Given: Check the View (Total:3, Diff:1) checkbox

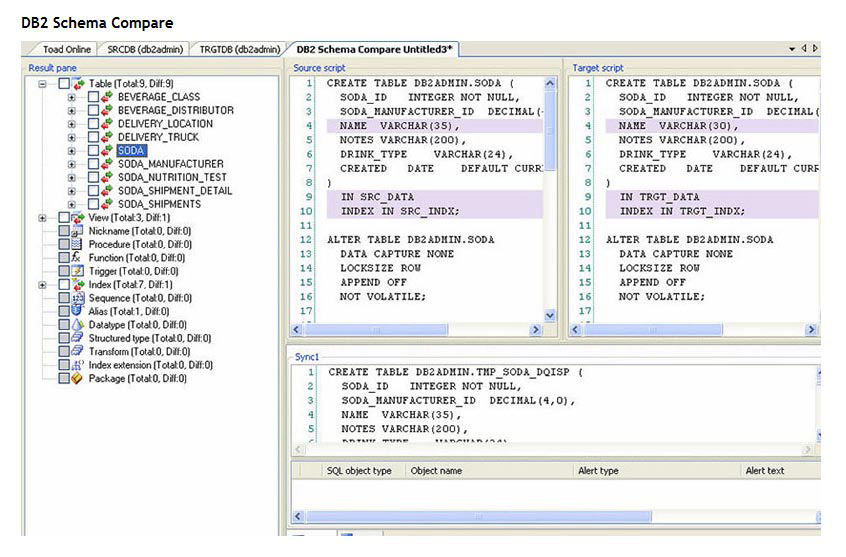Looking at the screenshot, I should point(64,218).
